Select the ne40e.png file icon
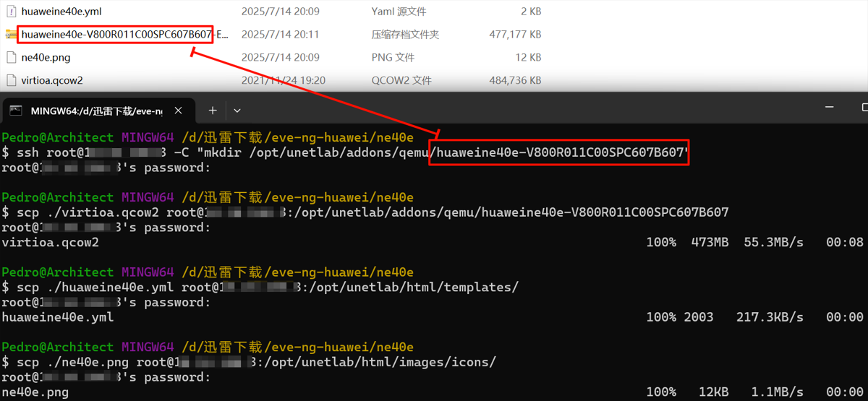This screenshot has width=868, height=401. pos(11,57)
